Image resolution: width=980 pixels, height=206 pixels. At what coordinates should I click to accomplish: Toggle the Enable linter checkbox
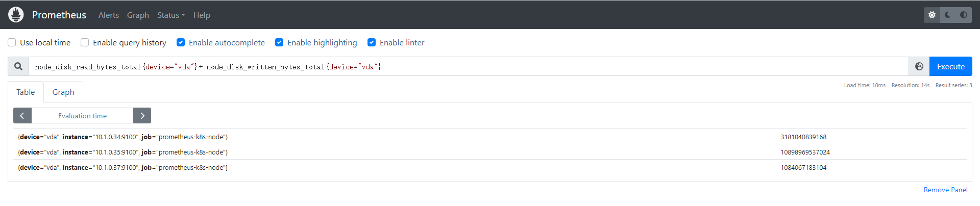coord(372,42)
